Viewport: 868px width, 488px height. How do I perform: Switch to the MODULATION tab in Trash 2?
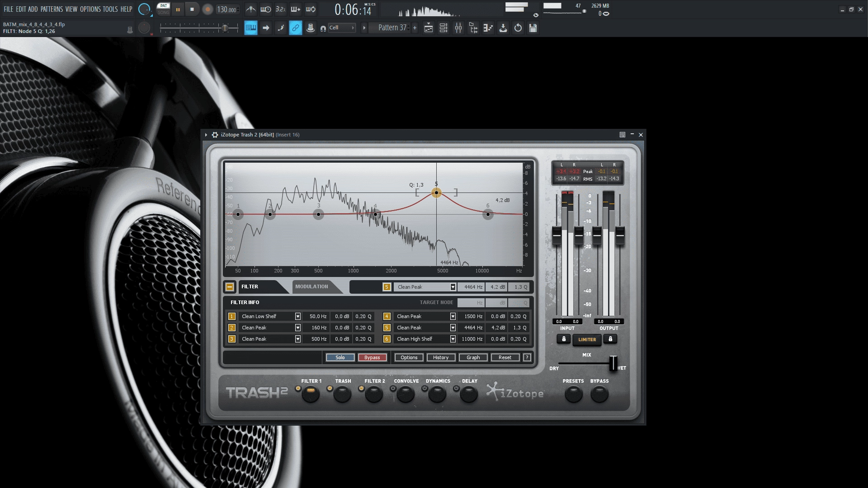click(x=311, y=286)
